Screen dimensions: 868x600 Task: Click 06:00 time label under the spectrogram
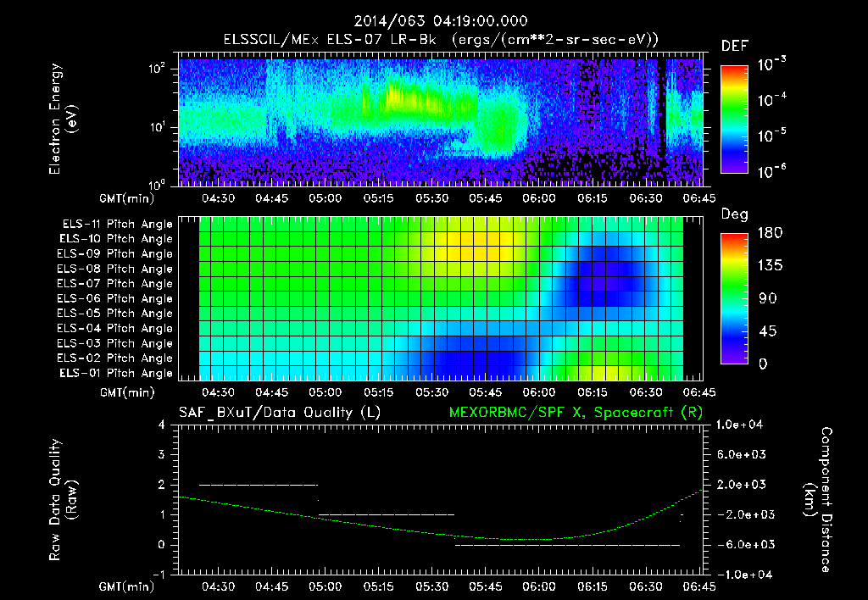[x=538, y=198]
